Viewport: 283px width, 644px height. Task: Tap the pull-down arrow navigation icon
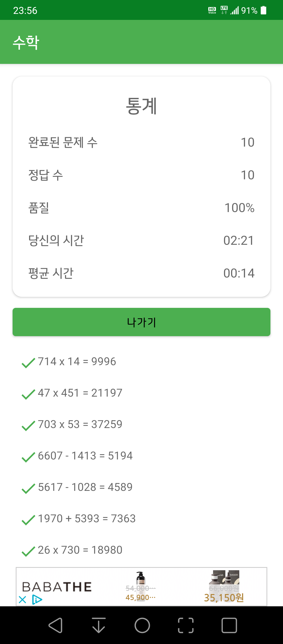pos(99,625)
